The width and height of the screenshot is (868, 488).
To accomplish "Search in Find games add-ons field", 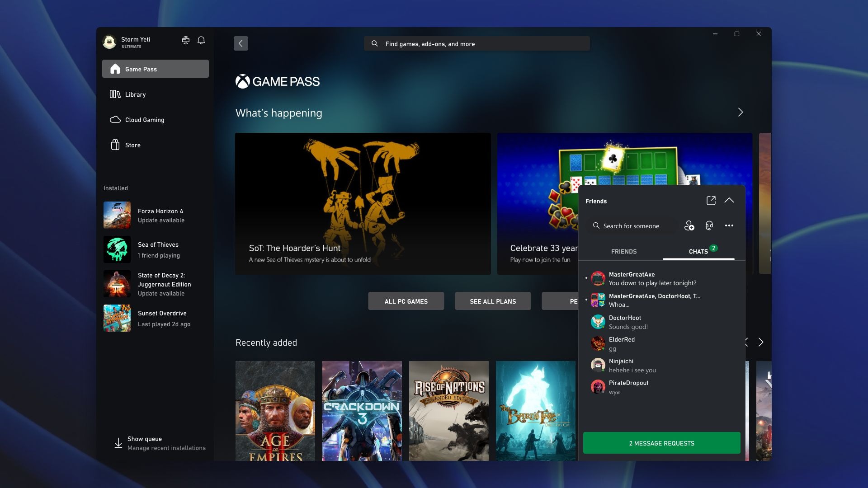I will (476, 43).
